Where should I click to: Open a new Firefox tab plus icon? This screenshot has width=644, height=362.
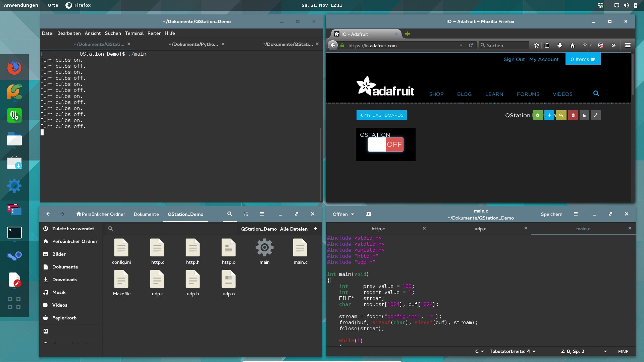(x=408, y=34)
